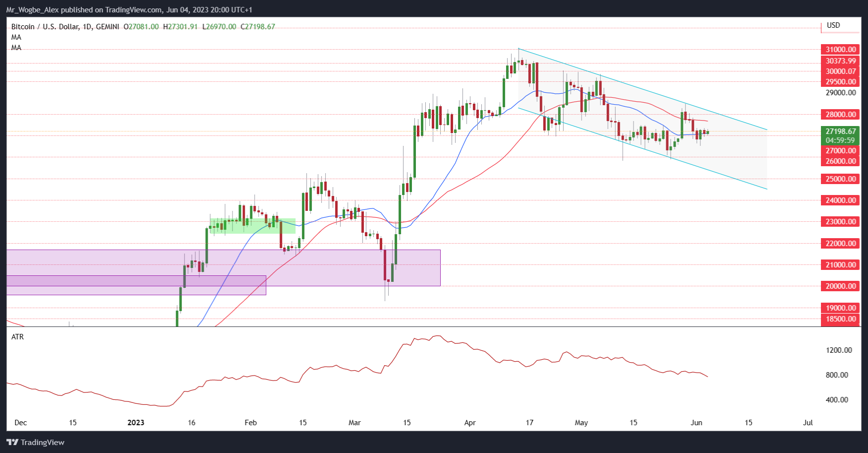Click the Apr label on time axis
The height and width of the screenshot is (453, 868).
click(469, 423)
